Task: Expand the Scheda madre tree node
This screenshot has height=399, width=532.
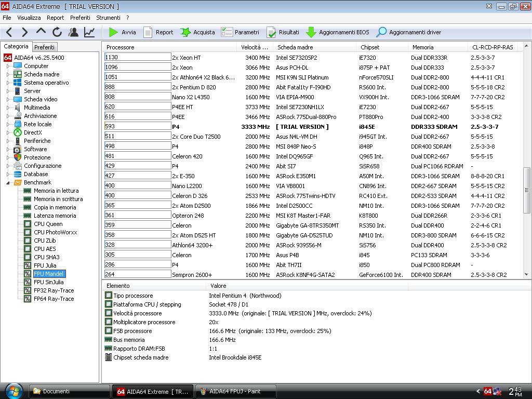Action: 8,74
